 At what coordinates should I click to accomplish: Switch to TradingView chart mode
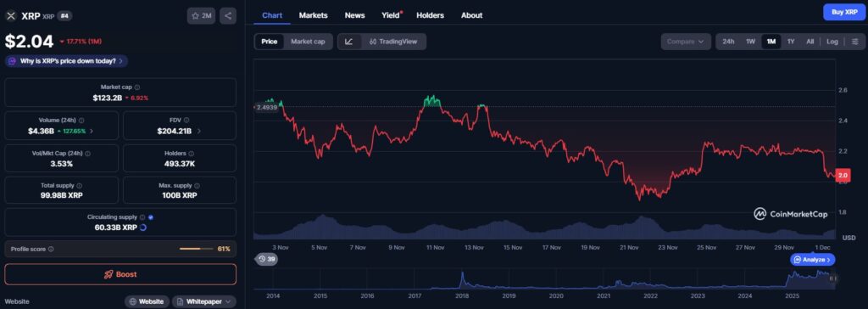393,42
